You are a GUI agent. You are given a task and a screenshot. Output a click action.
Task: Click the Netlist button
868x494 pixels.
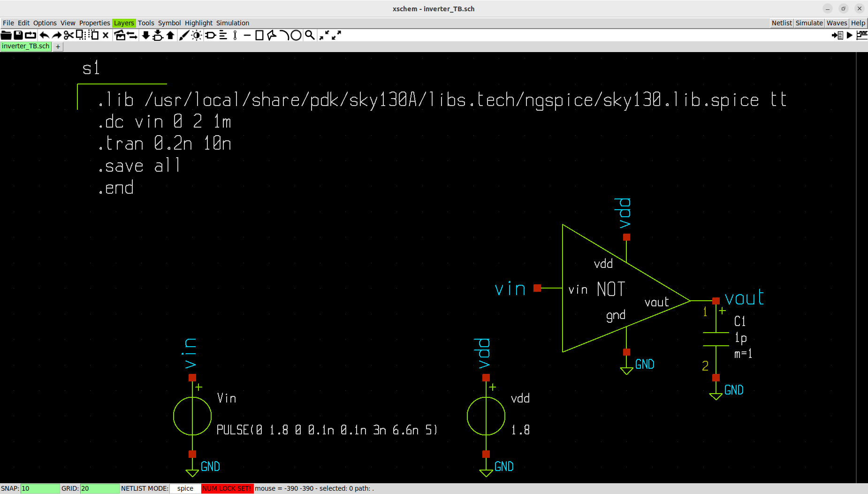(782, 23)
